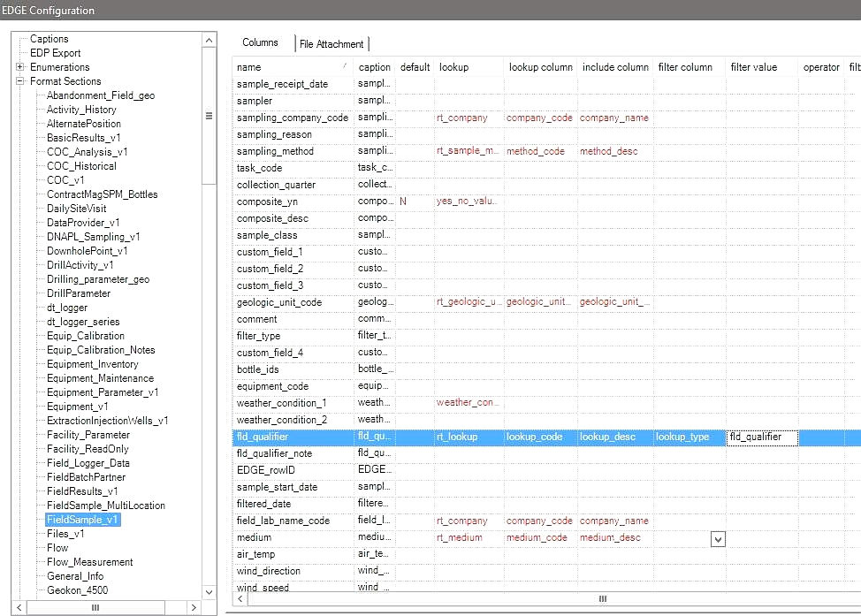The width and height of the screenshot is (861, 616).
Task: Click the filter value column header
Action: [x=753, y=67]
